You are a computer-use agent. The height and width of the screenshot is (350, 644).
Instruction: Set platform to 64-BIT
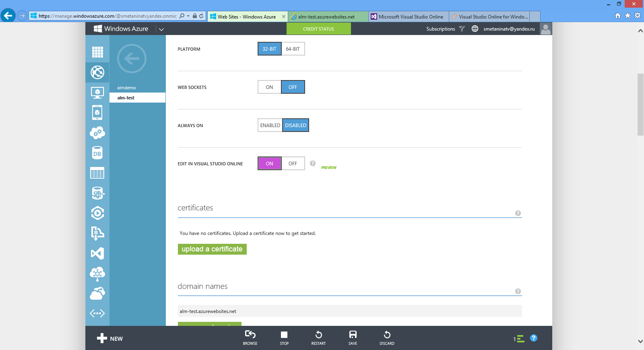click(293, 49)
